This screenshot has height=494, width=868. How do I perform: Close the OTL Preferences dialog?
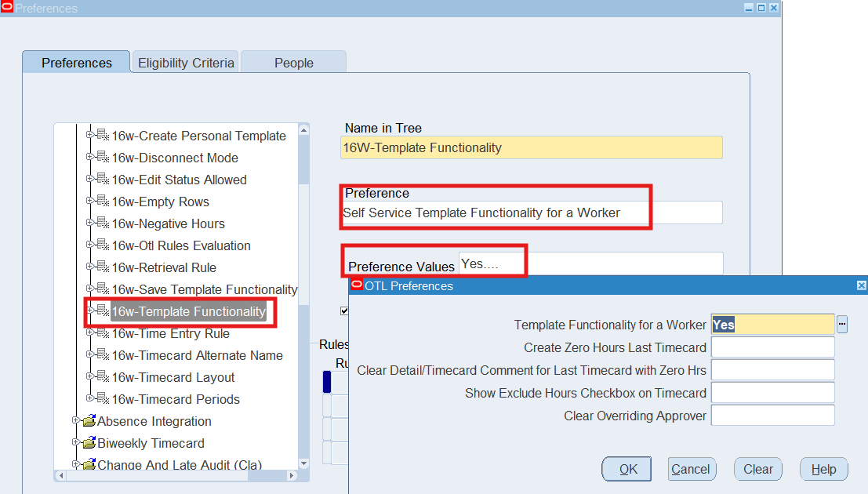[x=861, y=286]
